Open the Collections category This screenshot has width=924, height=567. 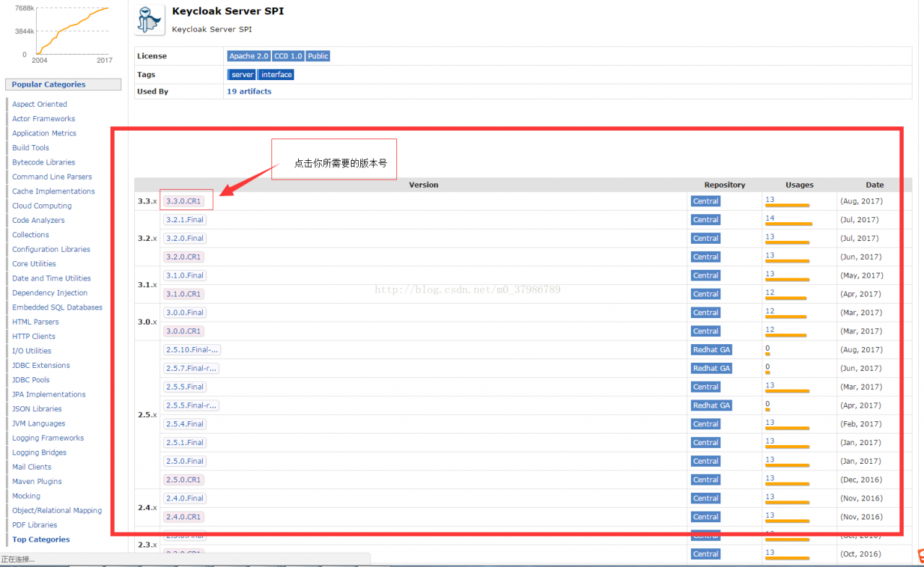(x=30, y=234)
